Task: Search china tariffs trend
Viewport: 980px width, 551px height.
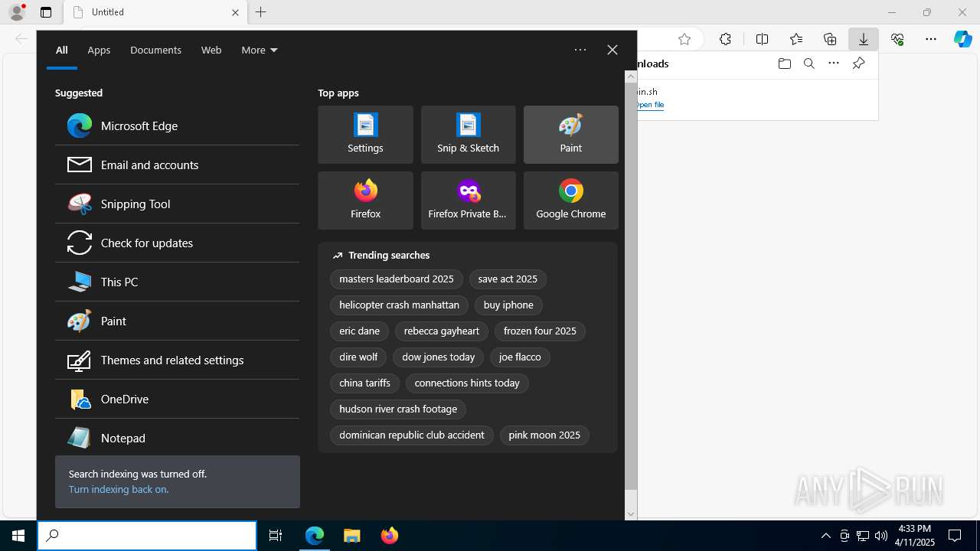Action: coord(364,383)
